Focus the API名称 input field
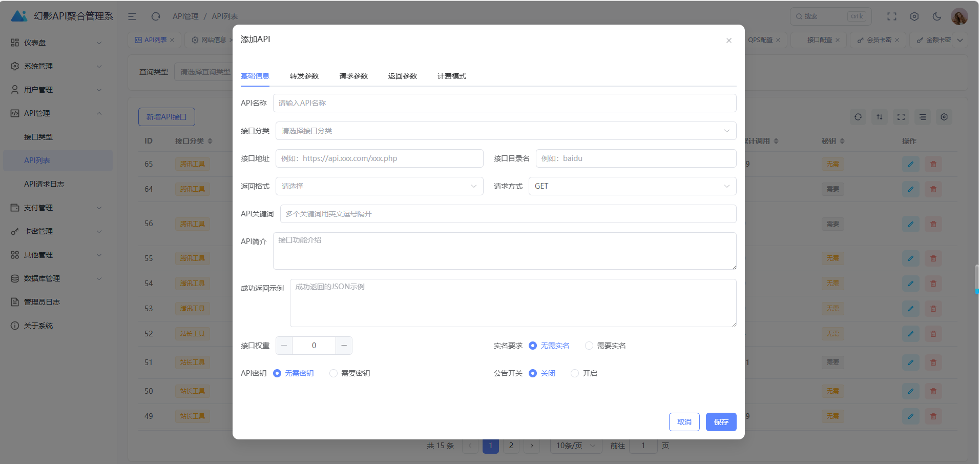 point(505,103)
